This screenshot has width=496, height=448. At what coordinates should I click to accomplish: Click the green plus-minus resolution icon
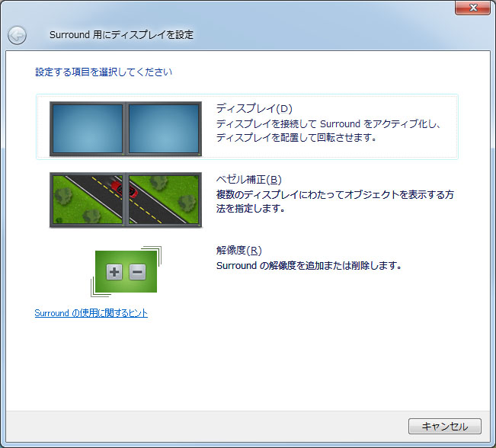coord(126,271)
